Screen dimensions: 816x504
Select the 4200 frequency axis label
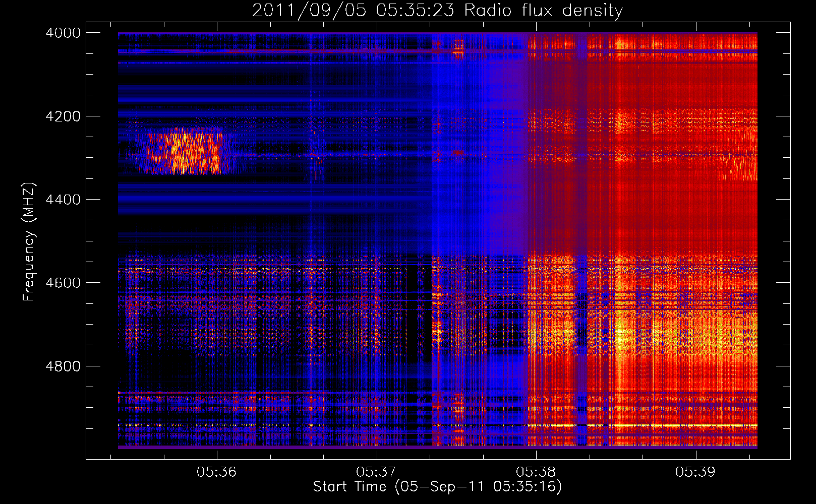(x=63, y=116)
